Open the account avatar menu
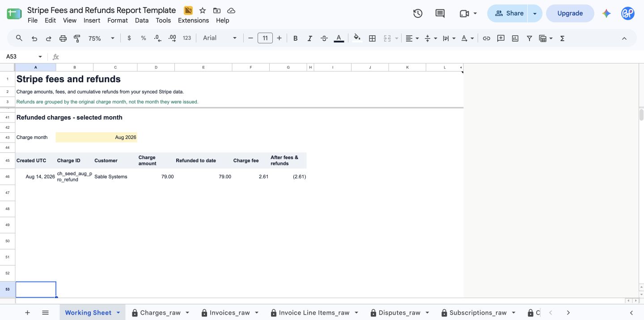The width and height of the screenshot is (644, 320). [628, 13]
